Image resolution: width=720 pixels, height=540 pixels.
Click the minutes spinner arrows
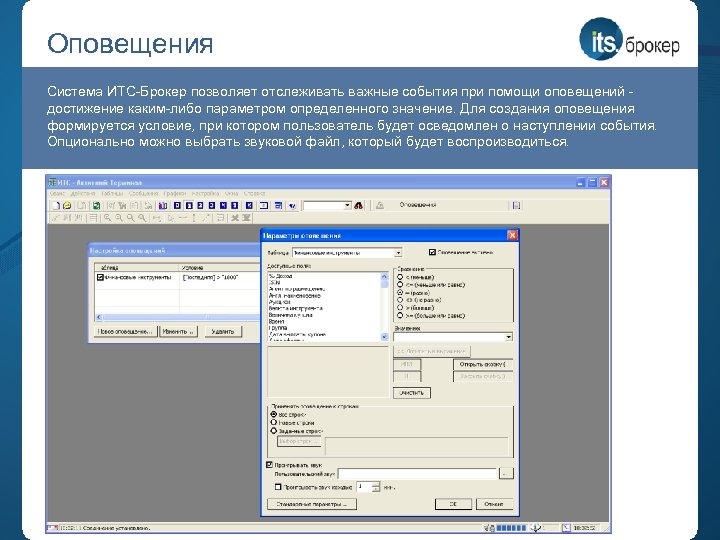(x=376, y=487)
